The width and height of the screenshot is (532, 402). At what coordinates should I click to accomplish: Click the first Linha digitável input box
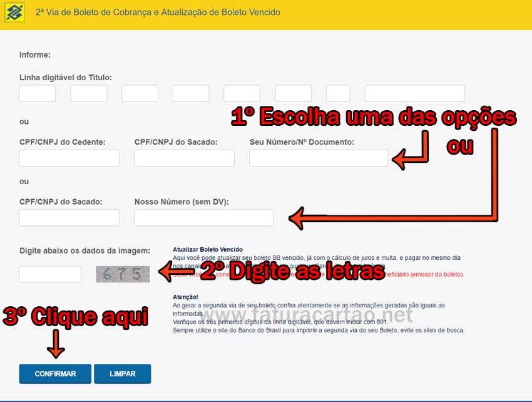37,93
